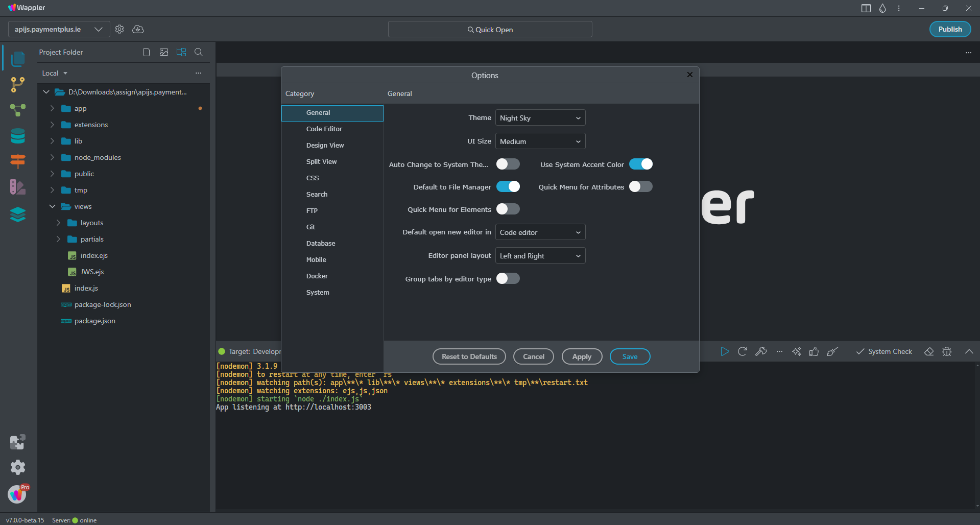Viewport: 980px width, 525px height.
Task: Click the AI sparkle icon in bottom toolbar
Action: 797,351
